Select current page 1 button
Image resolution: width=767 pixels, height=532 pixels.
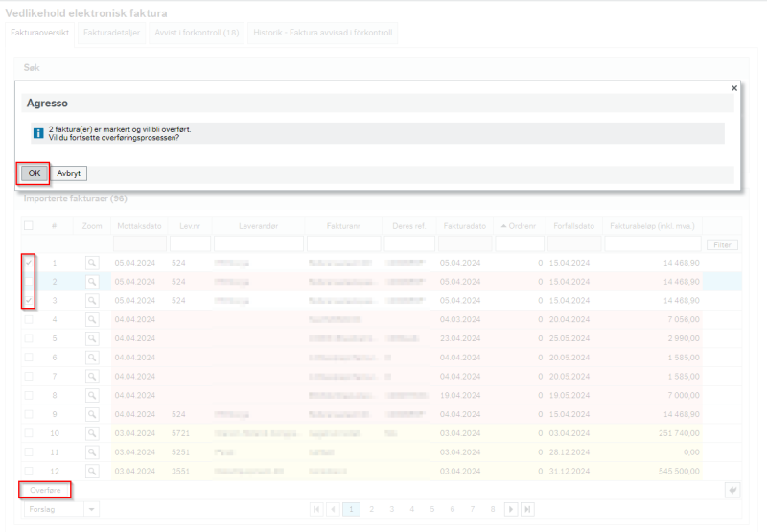click(x=351, y=510)
